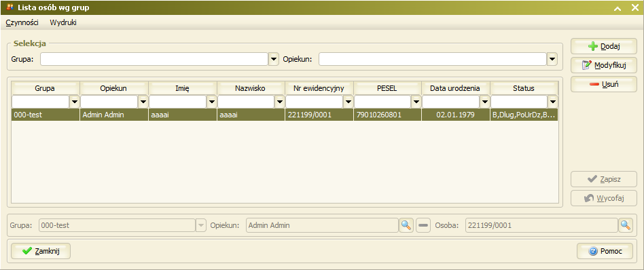
Task: Open Imię column filter dropdown
Action: pos(211,101)
